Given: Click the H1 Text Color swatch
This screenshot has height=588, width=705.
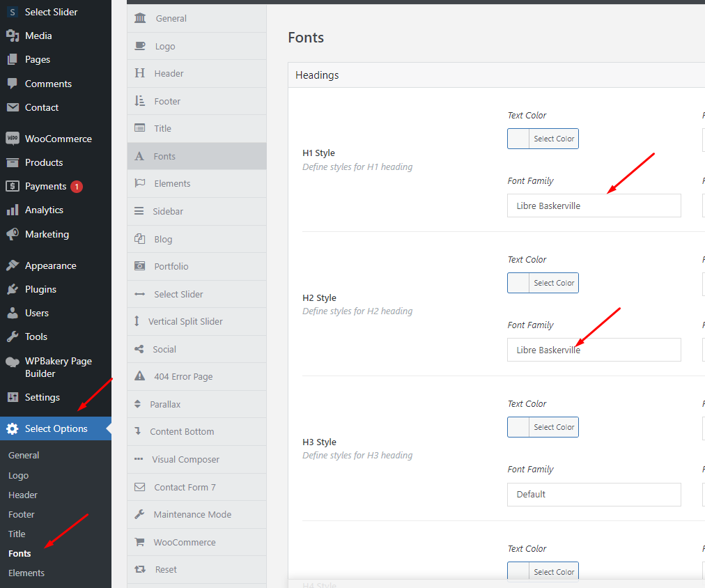Looking at the screenshot, I should pos(518,139).
